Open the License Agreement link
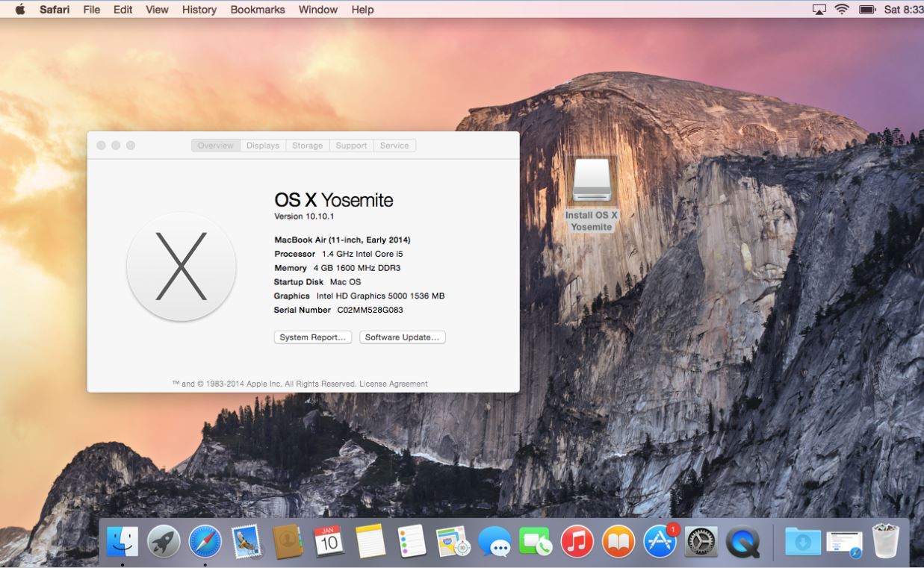This screenshot has height=568, width=924. tap(394, 384)
